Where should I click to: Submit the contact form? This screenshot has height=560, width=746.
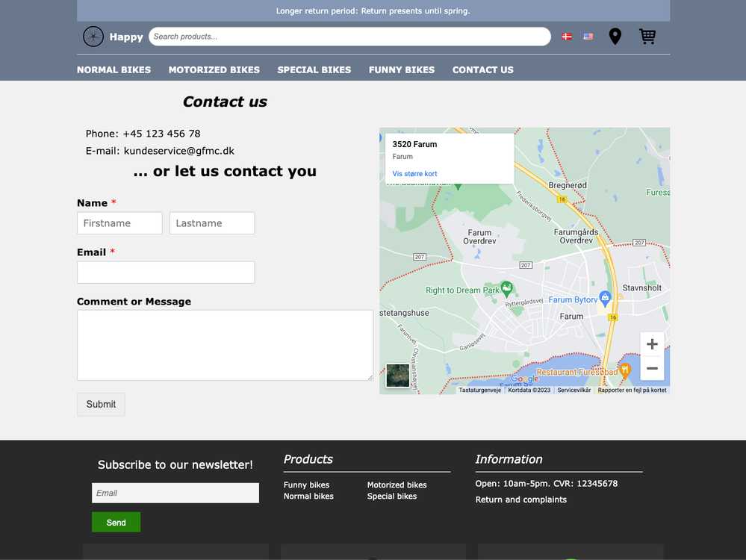101,404
